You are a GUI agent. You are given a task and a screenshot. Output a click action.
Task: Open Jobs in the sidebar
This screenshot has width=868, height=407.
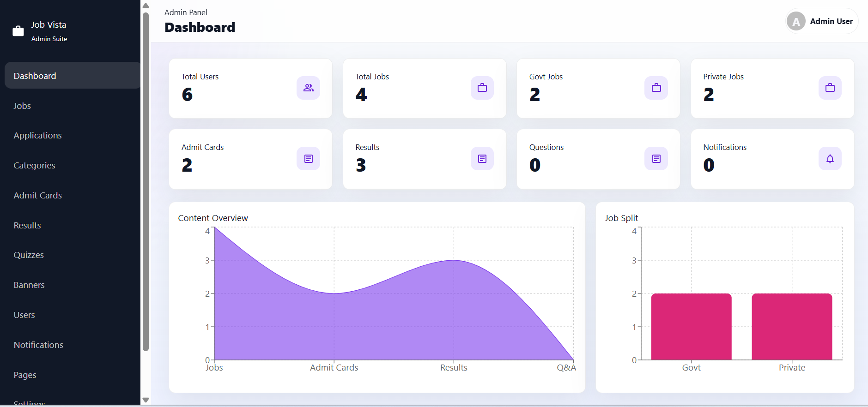click(x=73, y=106)
